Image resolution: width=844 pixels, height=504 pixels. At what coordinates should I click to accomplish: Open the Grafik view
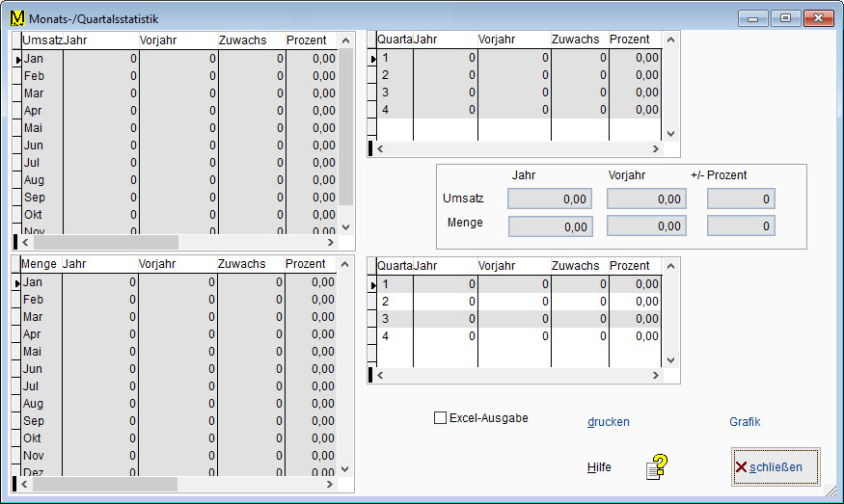click(x=745, y=422)
